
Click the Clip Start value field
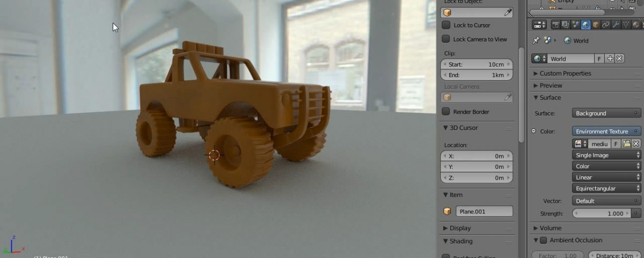(x=477, y=64)
